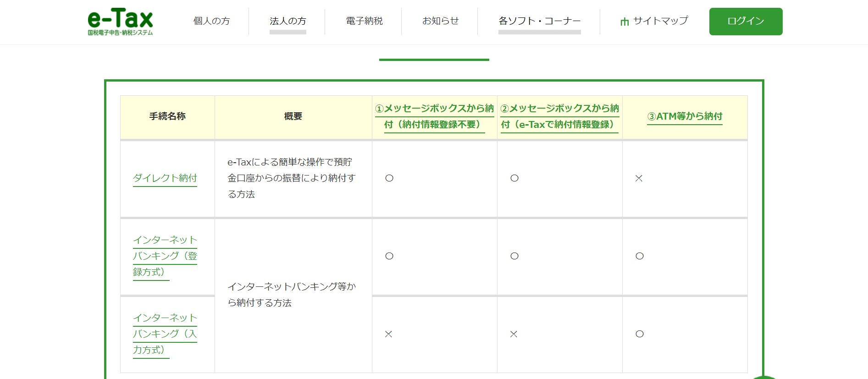Open the 個人の方 menu
Viewport: 868px width, 379px height.
click(x=211, y=21)
